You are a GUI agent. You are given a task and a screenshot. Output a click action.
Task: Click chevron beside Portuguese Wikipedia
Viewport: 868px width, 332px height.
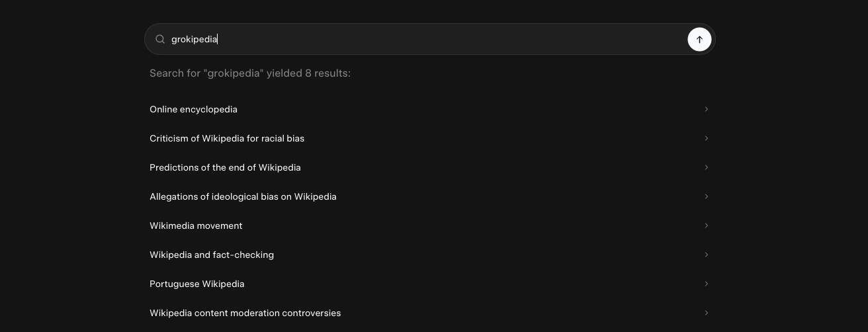pyautogui.click(x=706, y=284)
